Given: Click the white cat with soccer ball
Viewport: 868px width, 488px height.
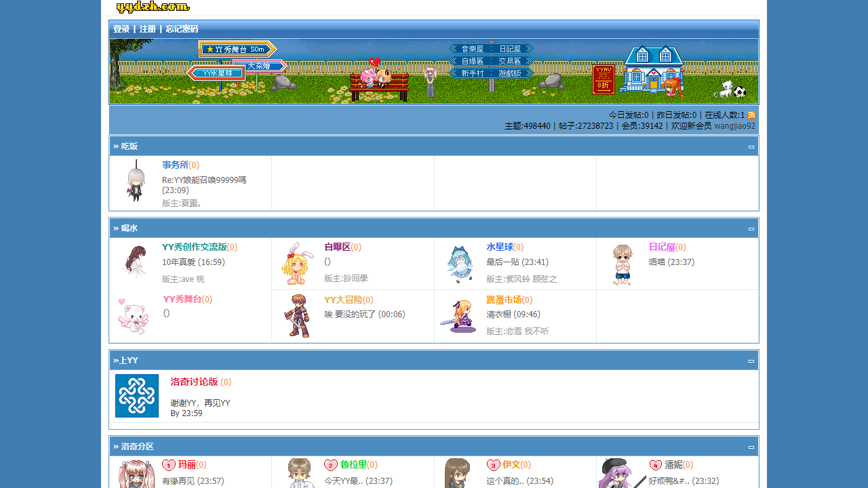Looking at the screenshot, I should [730, 89].
